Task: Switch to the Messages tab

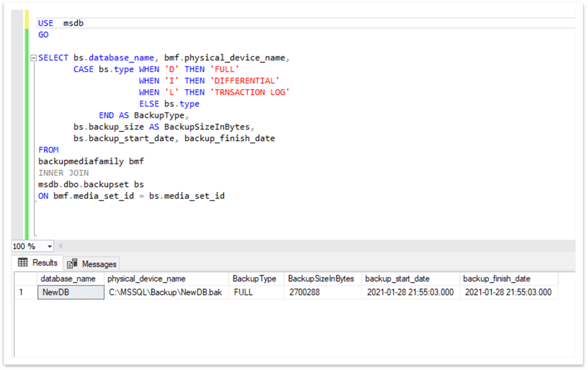Action: click(92, 263)
